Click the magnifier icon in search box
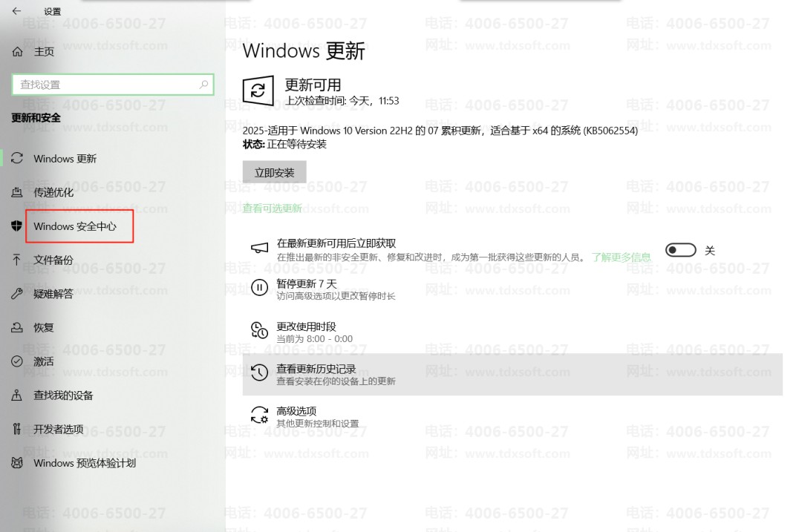Image resolution: width=802 pixels, height=532 pixels. coord(203,85)
